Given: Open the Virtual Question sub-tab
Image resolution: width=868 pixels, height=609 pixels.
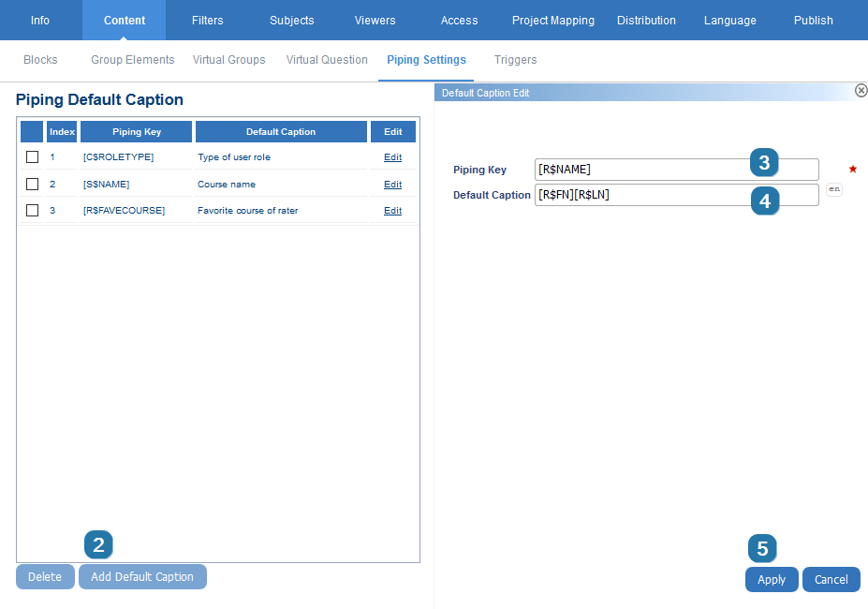Looking at the screenshot, I should pyautogui.click(x=327, y=60).
